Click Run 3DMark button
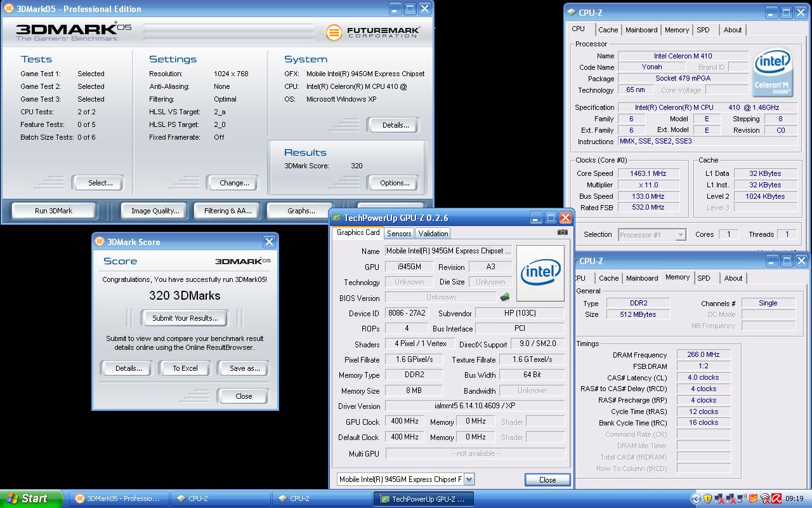The width and height of the screenshot is (812, 508). click(53, 211)
